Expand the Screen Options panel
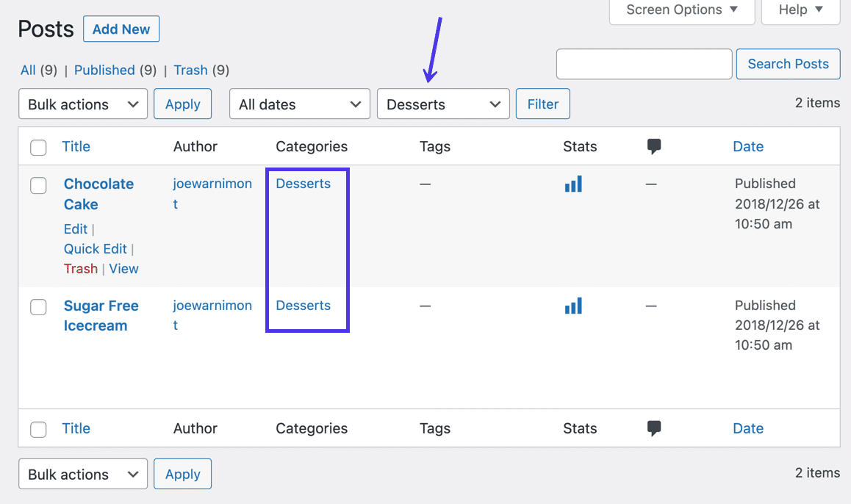The height and width of the screenshot is (504, 851). pyautogui.click(x=682, y=10)
